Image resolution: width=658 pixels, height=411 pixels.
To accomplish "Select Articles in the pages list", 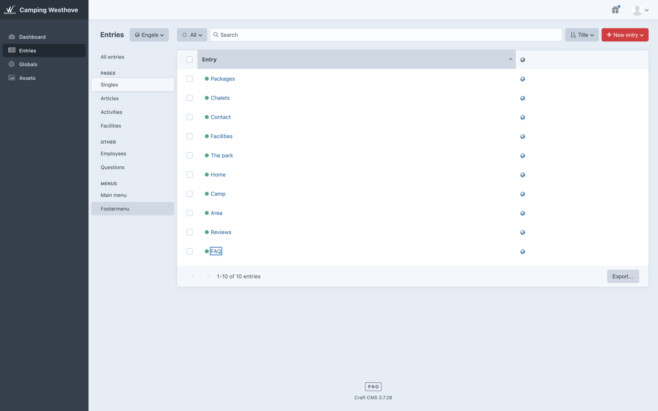I will pyautogui.click(x=110, y=98).
